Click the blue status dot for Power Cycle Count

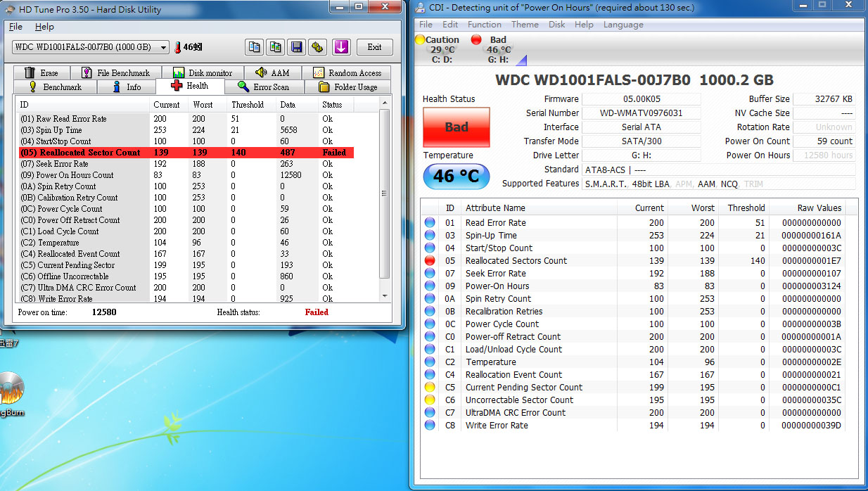coord(430,324)
